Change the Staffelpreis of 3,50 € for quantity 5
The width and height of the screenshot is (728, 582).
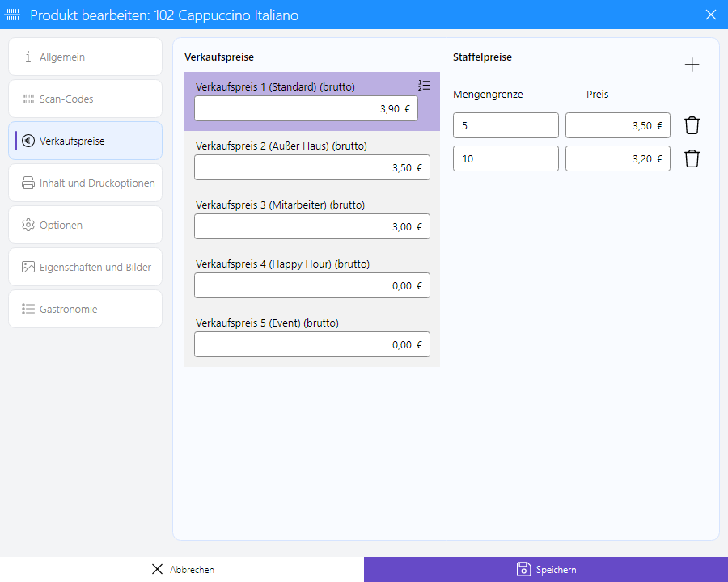[x=618, y=125]
